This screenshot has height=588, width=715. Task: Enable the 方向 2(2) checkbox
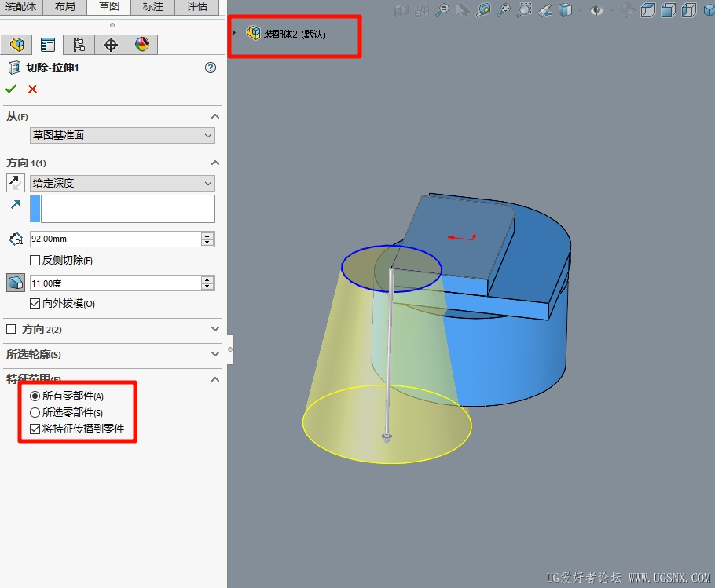[12, 329]
